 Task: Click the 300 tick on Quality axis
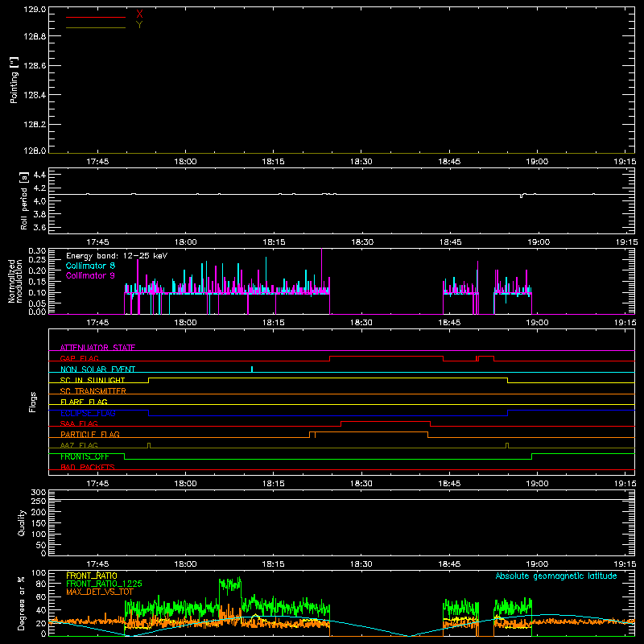(39, 493)
